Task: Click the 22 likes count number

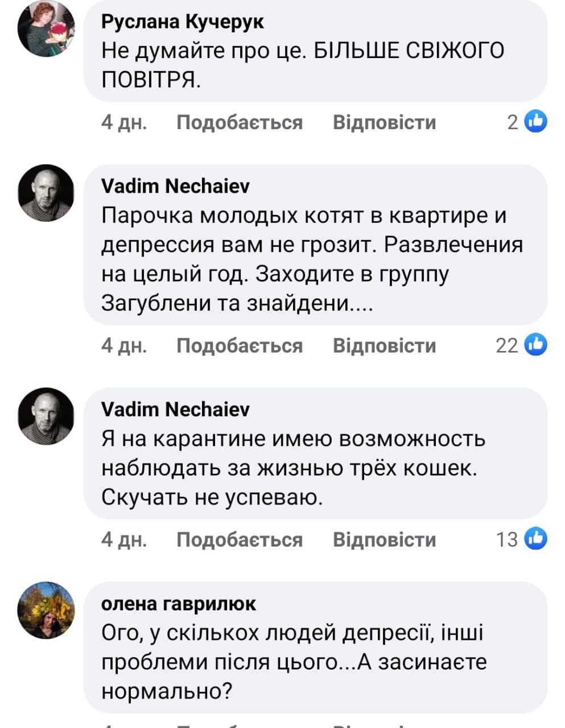Action: click(506, 346)
